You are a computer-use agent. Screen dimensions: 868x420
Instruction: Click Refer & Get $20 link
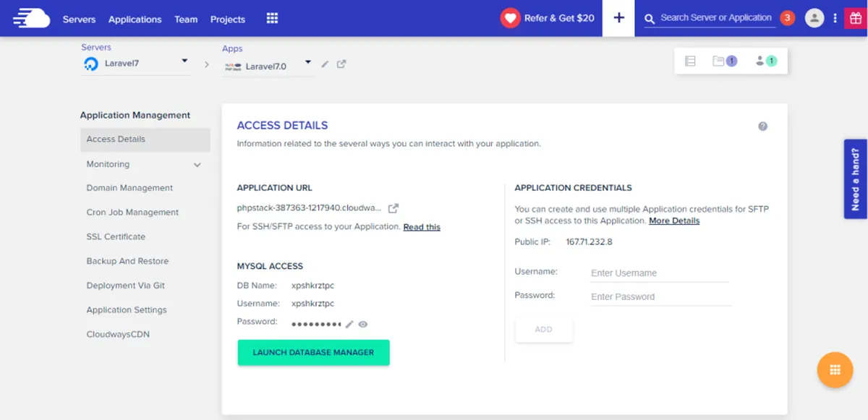pyautogui.click(x=559, y=18)
